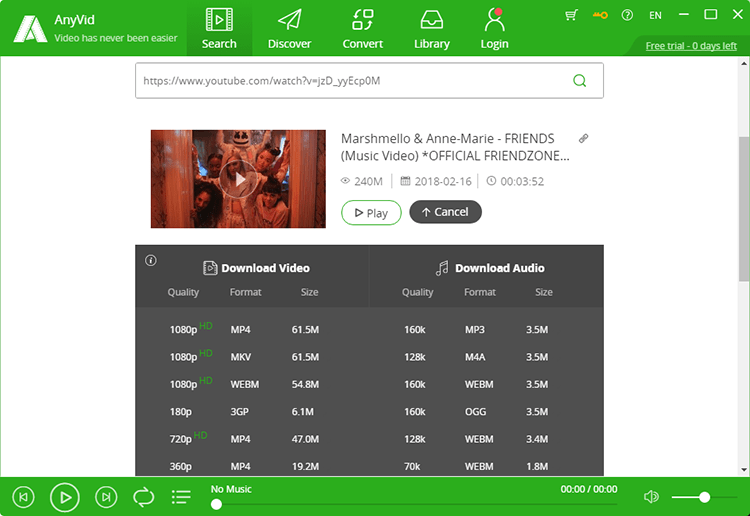Play the Marshmello video thumbnail
Viewport: 750px width, 516px height.
pos(238,179)
